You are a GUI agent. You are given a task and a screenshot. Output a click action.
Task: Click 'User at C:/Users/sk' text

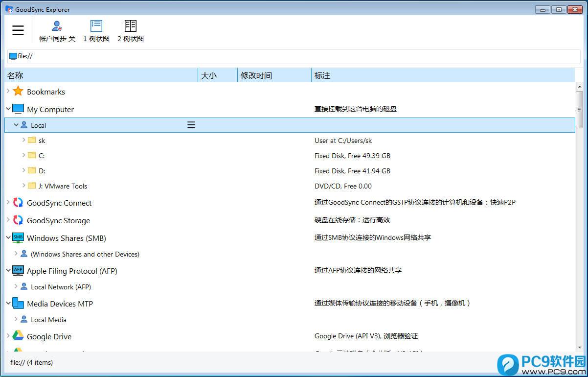[x=343, y=141]
